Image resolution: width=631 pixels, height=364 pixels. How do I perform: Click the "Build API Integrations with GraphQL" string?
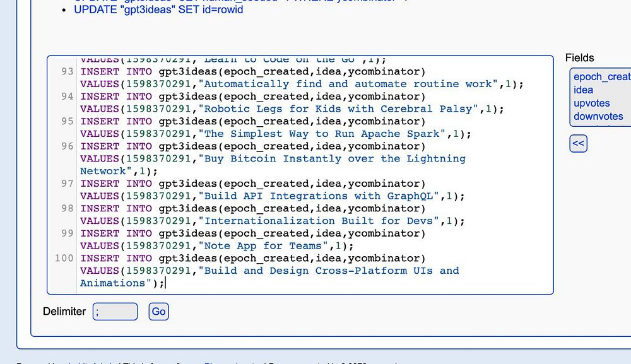click(x=319, y=196)
